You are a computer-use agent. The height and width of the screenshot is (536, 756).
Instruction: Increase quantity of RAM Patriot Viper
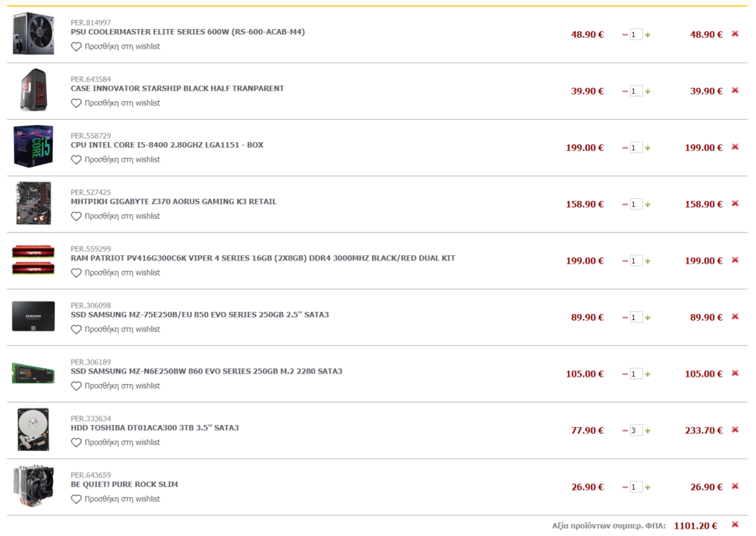pyautogui.click(x=647, y=261)
